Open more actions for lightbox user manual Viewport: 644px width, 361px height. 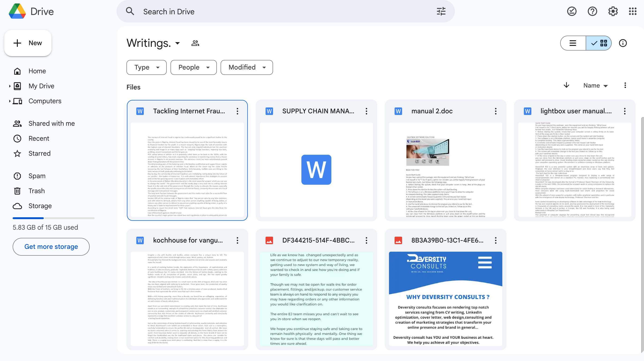[x=625, y=111]
